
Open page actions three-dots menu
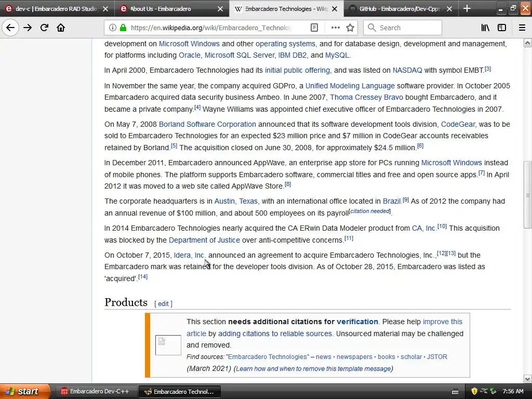click(335, 28)
